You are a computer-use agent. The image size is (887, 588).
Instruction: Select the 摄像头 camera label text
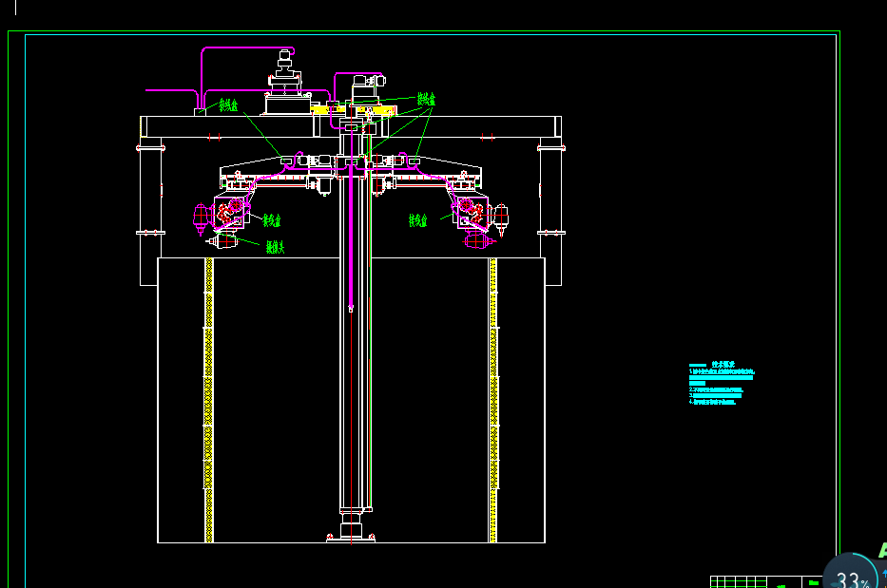tap(275, 247)
